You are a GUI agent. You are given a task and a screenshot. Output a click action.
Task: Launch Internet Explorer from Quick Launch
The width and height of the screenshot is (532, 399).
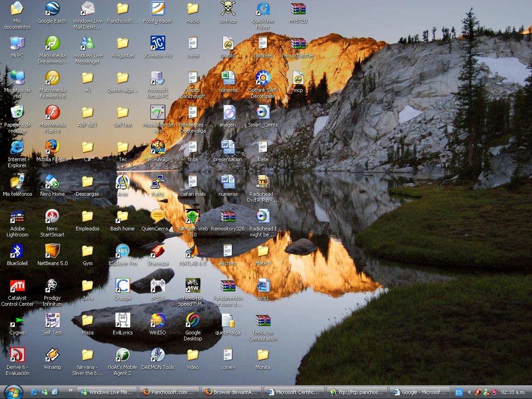(x=34, y=392)
